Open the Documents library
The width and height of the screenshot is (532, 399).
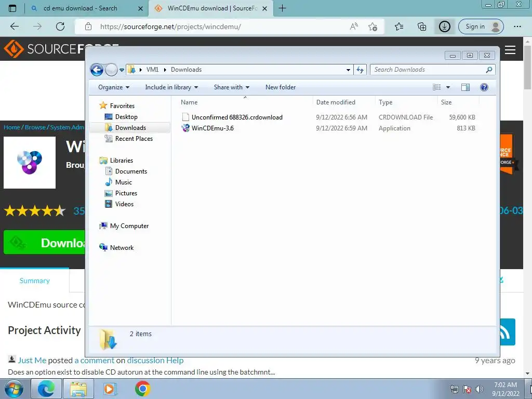[126, 171]
